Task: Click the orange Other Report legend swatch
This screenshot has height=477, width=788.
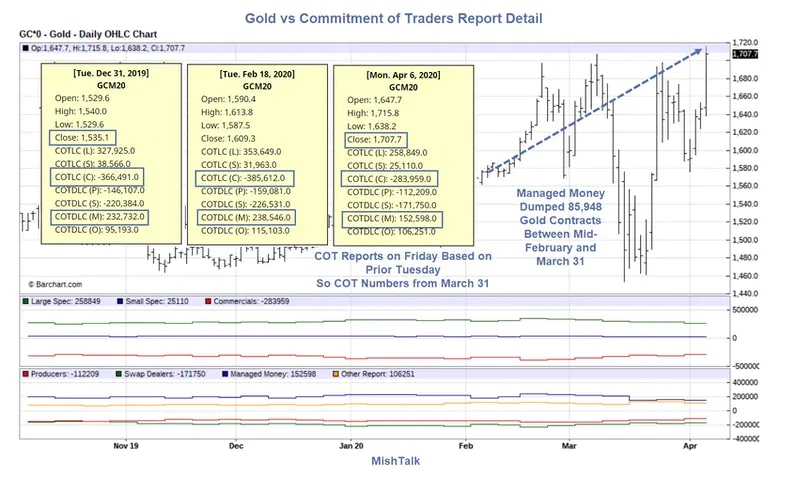Action: pyautogui.click(x=336, y=374)
